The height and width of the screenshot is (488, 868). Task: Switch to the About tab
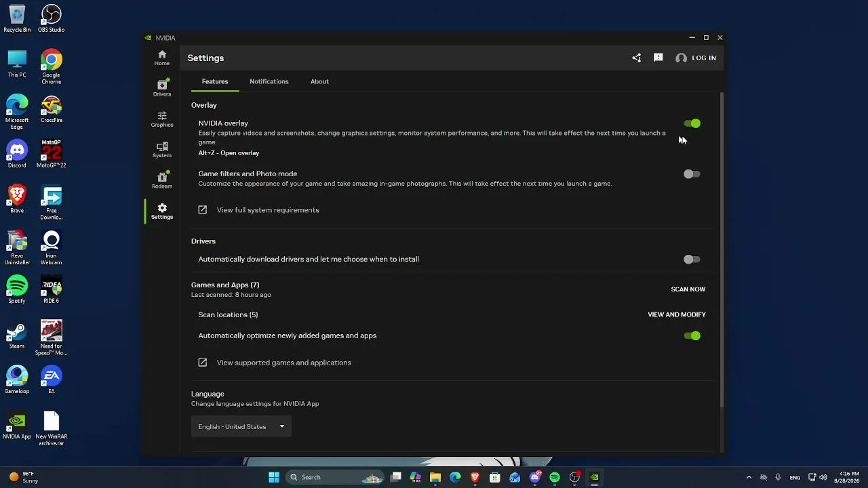319,81
